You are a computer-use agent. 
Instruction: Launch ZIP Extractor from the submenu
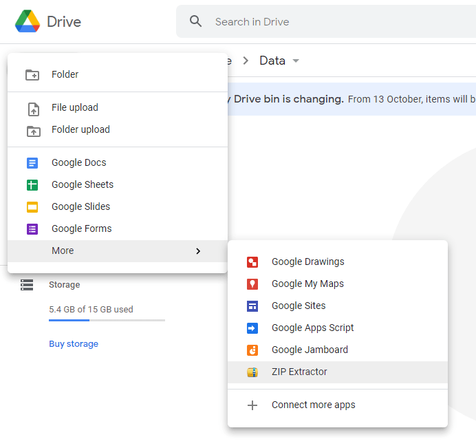[x=338, y=372]
